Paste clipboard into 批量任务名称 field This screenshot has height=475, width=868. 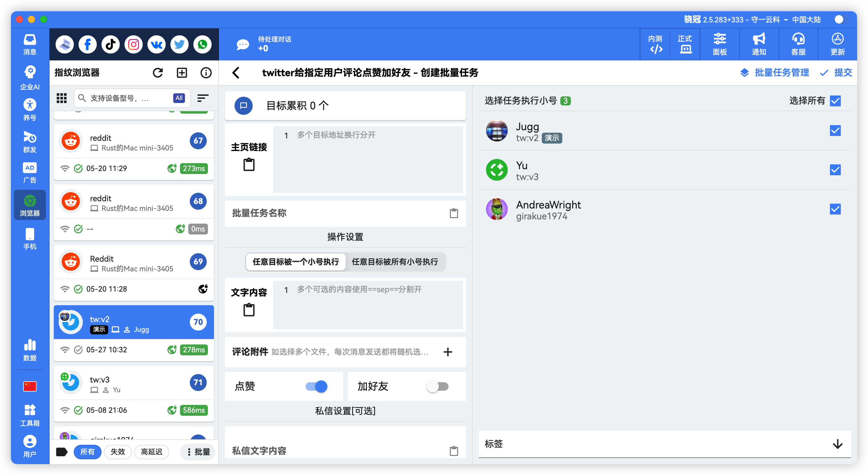(x=454, y=213)
